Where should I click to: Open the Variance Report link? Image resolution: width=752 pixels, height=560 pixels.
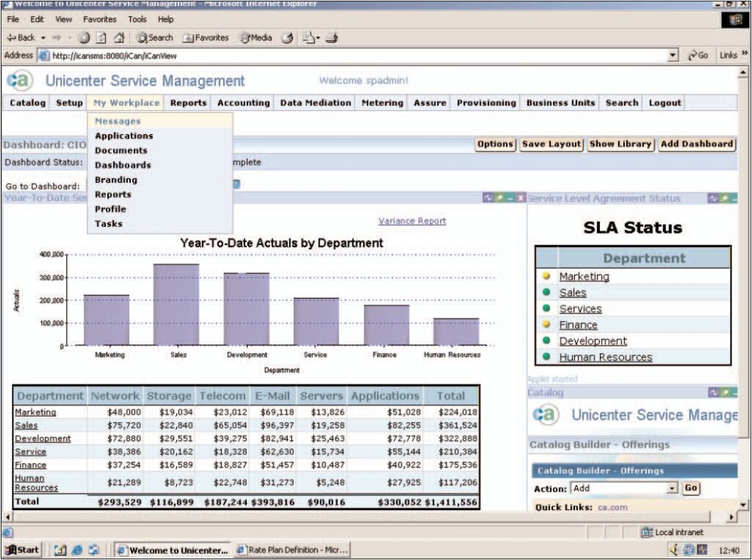[x=412, y=221]
